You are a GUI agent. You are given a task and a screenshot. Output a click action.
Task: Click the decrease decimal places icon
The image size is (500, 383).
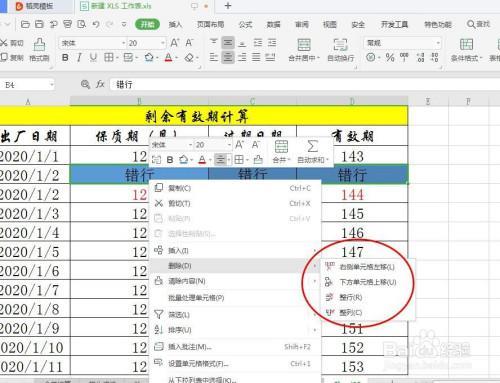[x=435, y=57]
